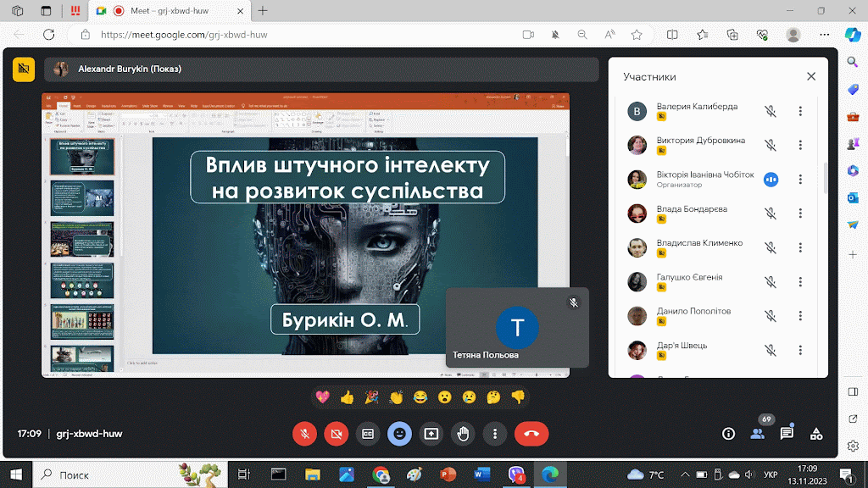
Task: Send the party popper reaction
Action: click(x=370, y=396)
